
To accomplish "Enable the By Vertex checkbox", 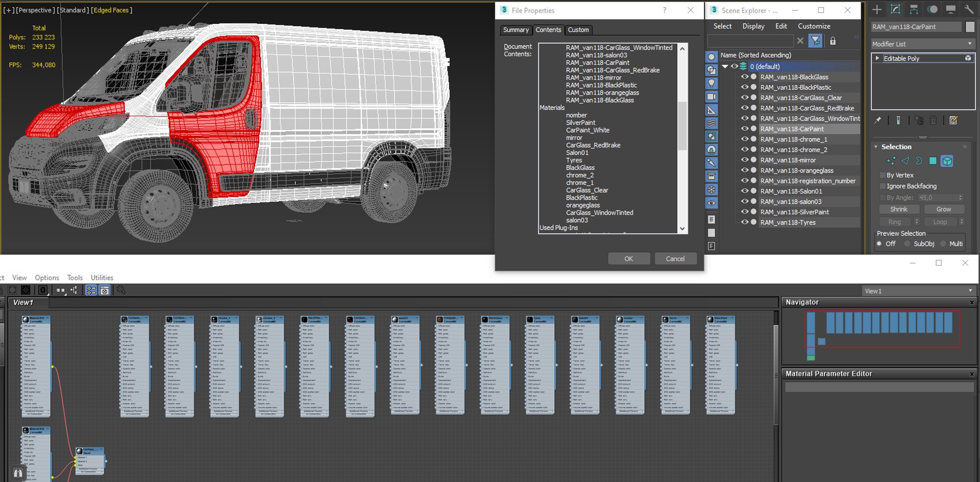I will click(883, 175).
